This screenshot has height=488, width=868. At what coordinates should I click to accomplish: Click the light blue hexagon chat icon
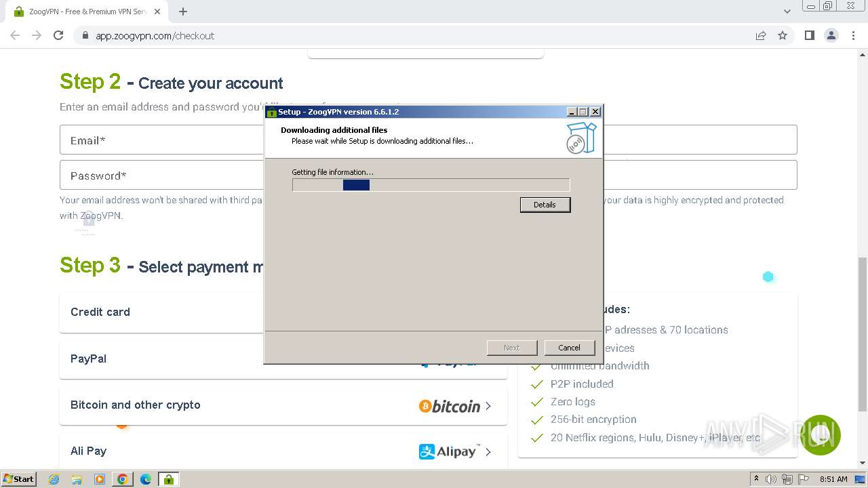(x=768, y=277)
